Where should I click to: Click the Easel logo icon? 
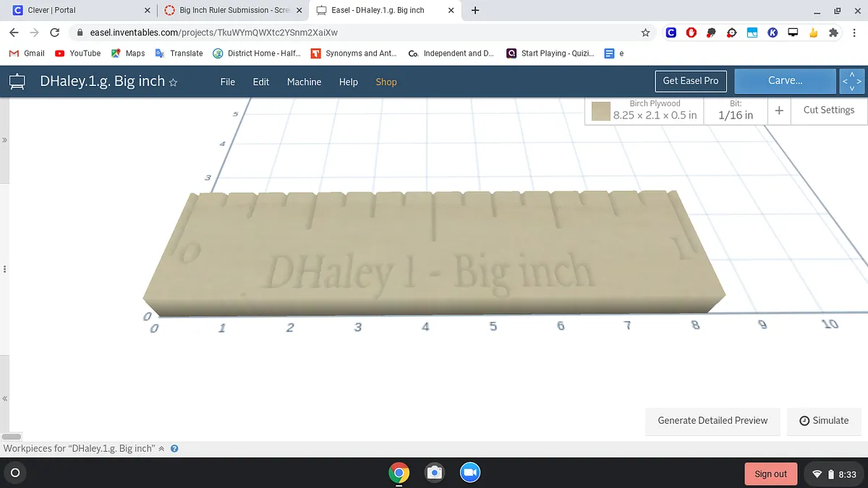17,82
